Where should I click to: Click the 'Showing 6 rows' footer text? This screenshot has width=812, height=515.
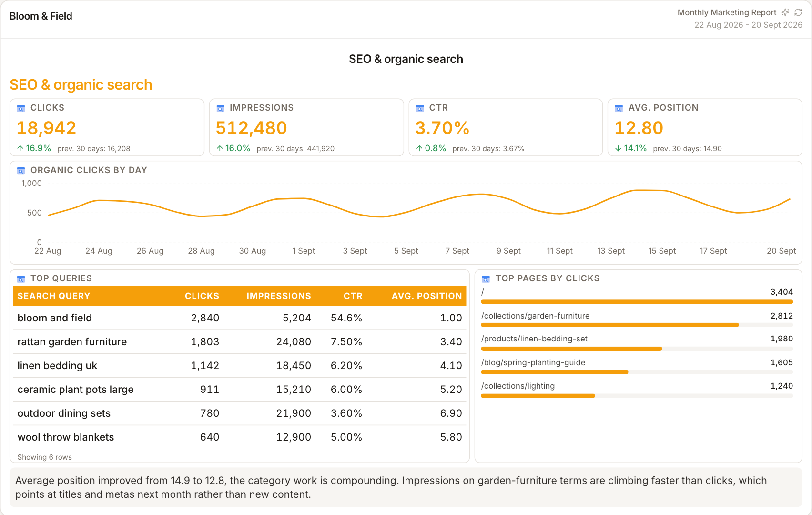click(x=45, y=457)
